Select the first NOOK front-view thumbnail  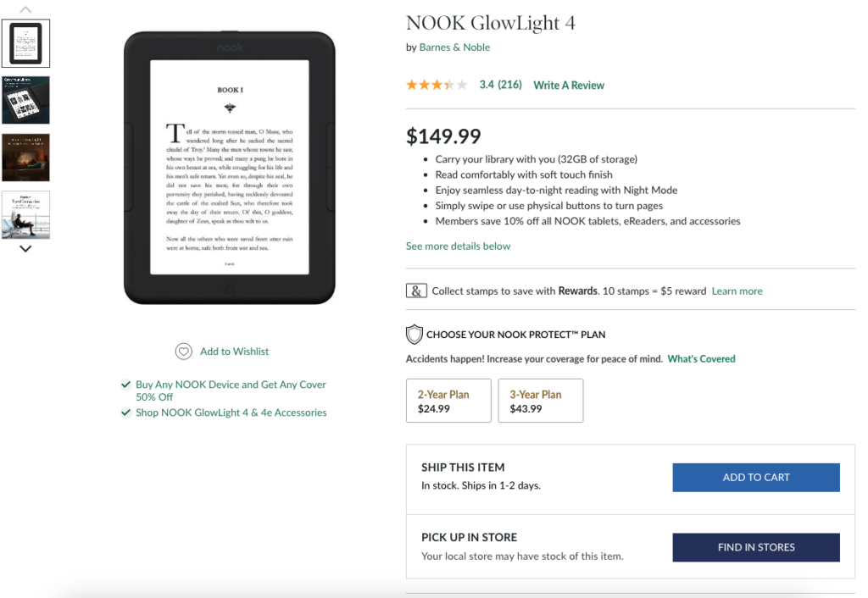(x=25, y=43)
